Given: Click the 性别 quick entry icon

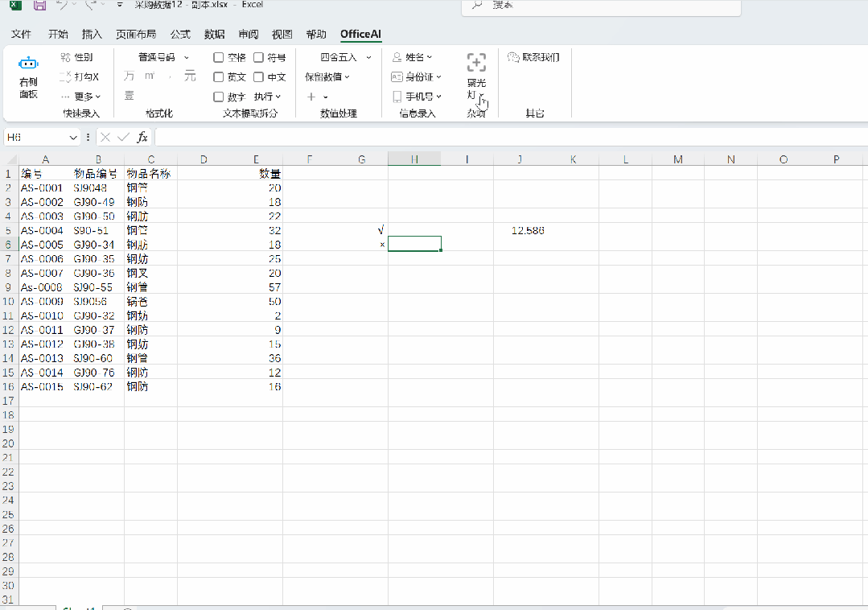Looking at the screenshot, I should tap(65, 57).
